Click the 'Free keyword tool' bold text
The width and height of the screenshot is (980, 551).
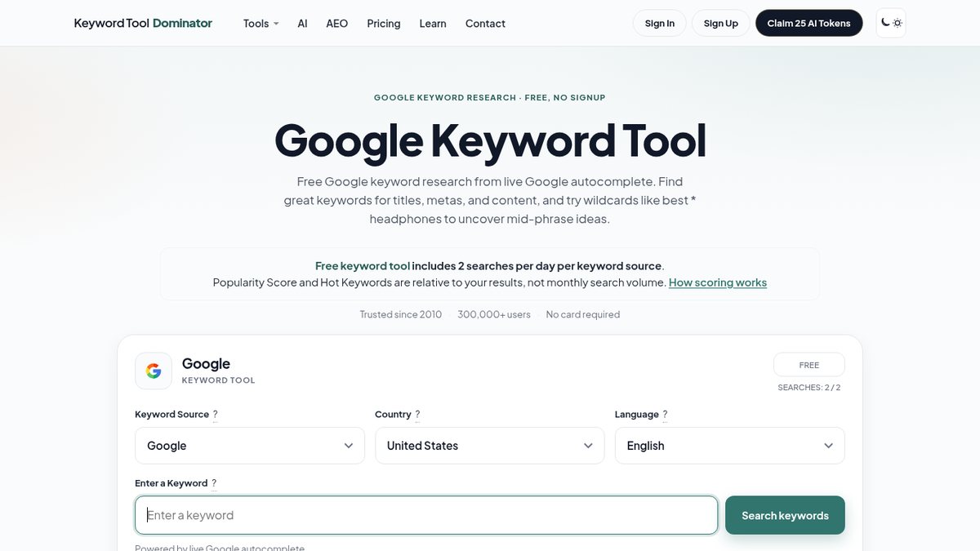pos(363,266)
